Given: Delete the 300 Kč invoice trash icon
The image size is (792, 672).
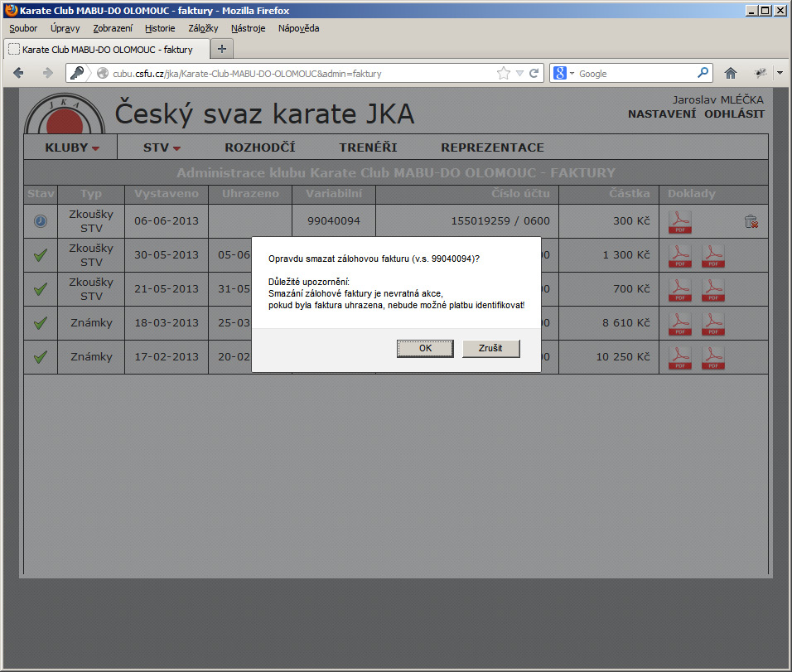Looking at the screenshot, I should 751,221.
